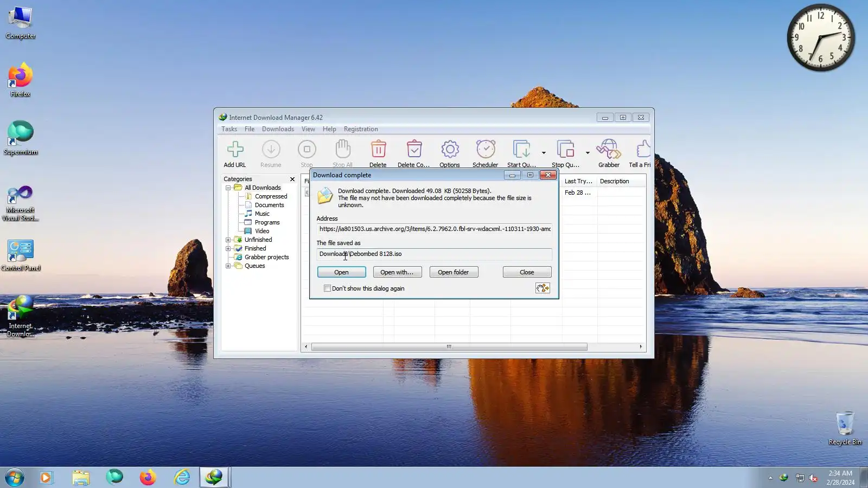Select the Programs category

click(x=267, y=222)
